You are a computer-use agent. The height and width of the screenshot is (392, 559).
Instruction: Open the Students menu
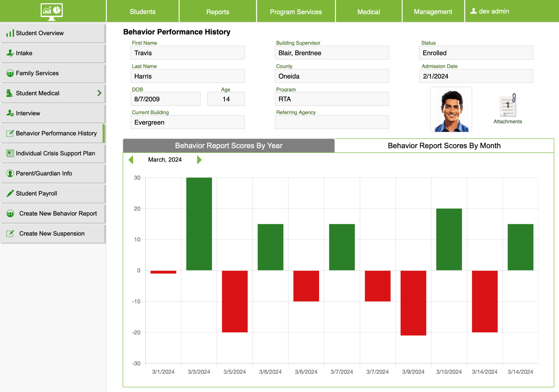coord(143,11)
